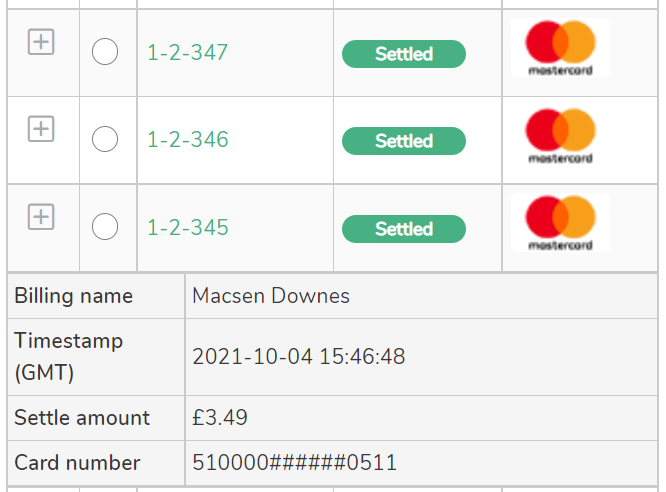Click the Mastercard icon for 1-2-345
Image resolution: width=666 pixels, height=492 pixels.
[560, 223]
